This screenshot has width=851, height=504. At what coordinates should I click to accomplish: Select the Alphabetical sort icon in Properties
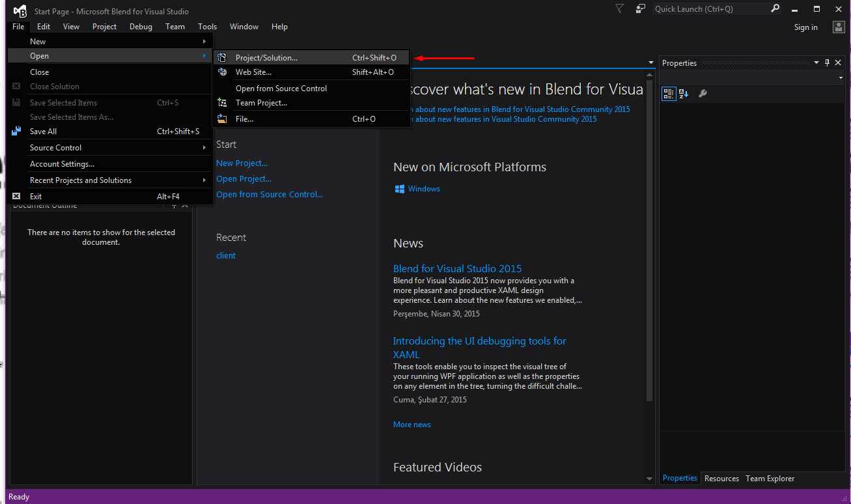click(684, 94)
